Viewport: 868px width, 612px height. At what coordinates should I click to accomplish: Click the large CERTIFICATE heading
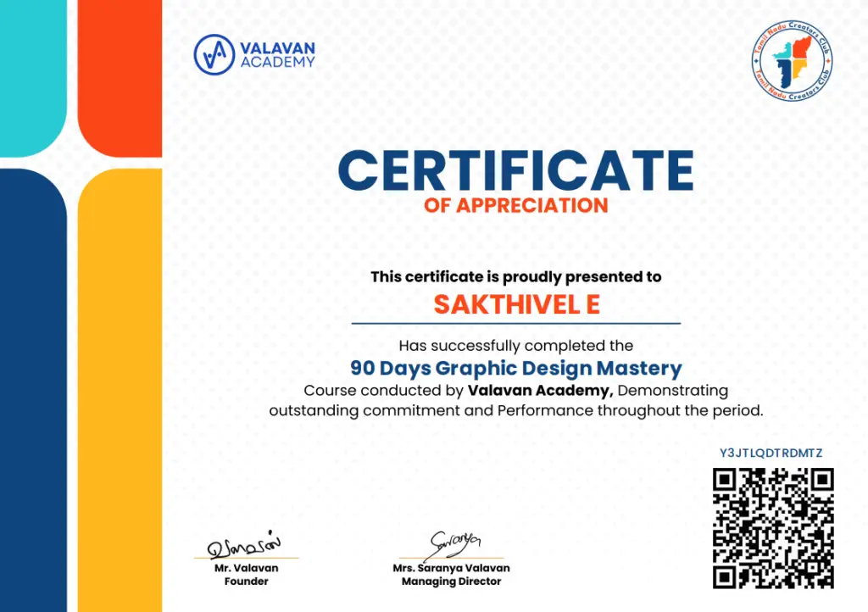(516, 170)
